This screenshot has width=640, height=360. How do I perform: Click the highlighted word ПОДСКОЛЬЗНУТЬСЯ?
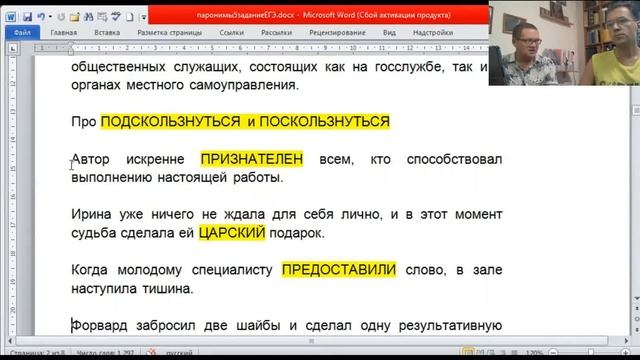pos(171,122)
